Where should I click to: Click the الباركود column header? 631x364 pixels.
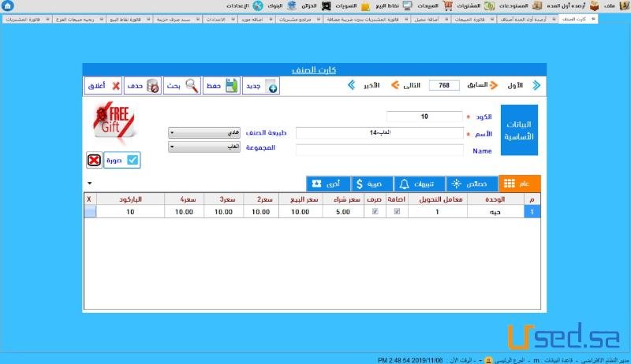[130, 199]
